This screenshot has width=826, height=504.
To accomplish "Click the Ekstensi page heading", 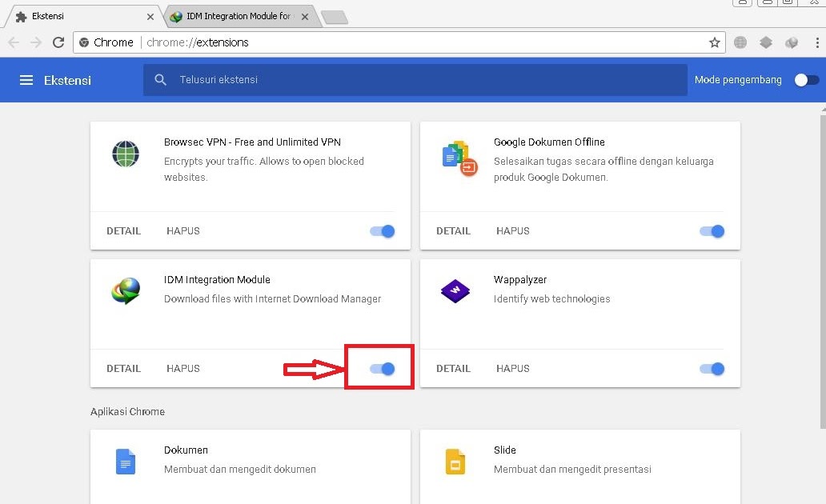I will point(67,80).
